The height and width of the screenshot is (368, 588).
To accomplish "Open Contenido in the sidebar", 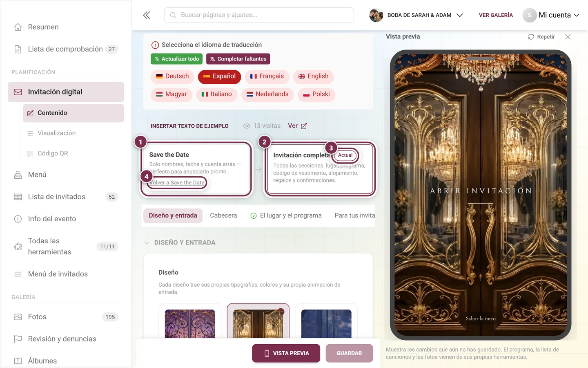I will pos(73,113).
